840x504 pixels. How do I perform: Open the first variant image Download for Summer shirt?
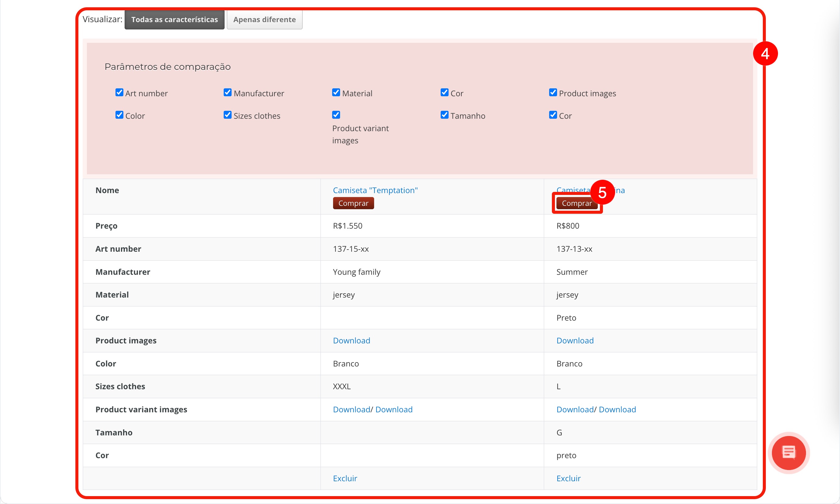tap(575, 409)
